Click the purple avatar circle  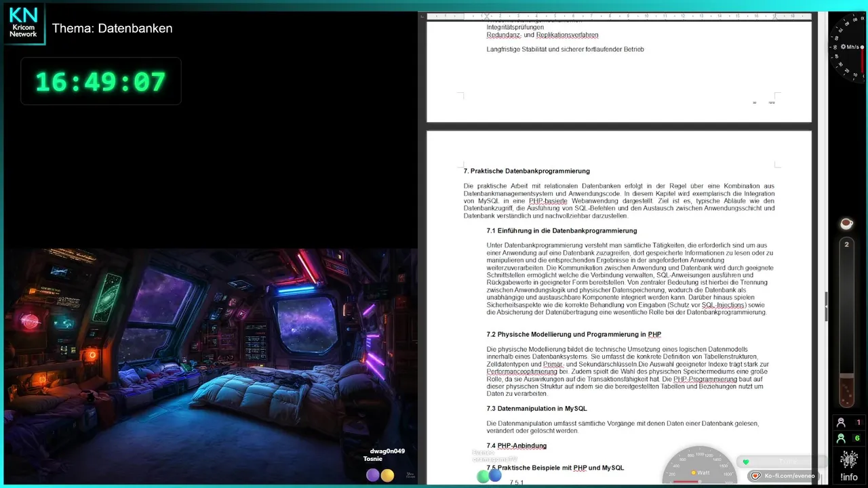(x=372, y=475)
